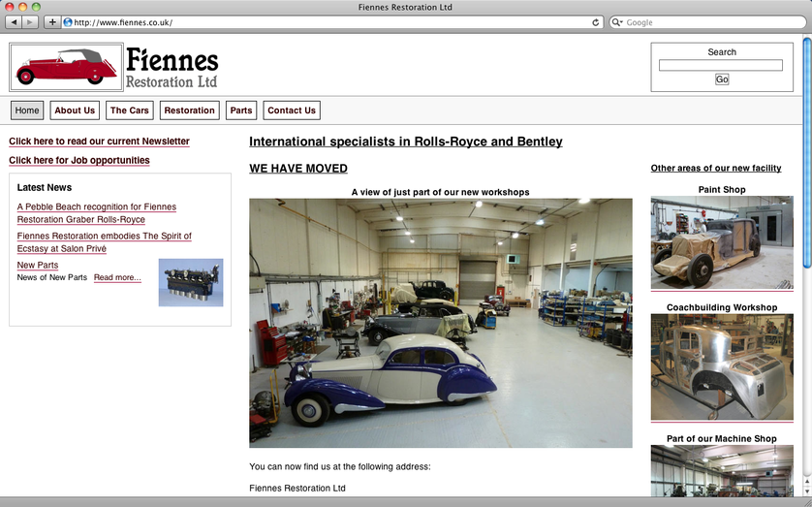Go back with the browser back arrow
The width and height of the screenshot is (812, 507).
14,22
